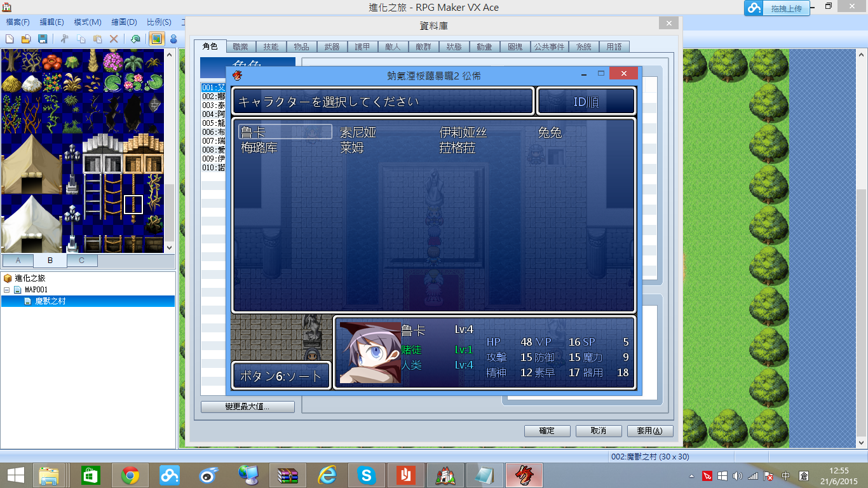Click the Open Project folder icon
This screenshot has width=868, height=488.
(x=26, y=39)
